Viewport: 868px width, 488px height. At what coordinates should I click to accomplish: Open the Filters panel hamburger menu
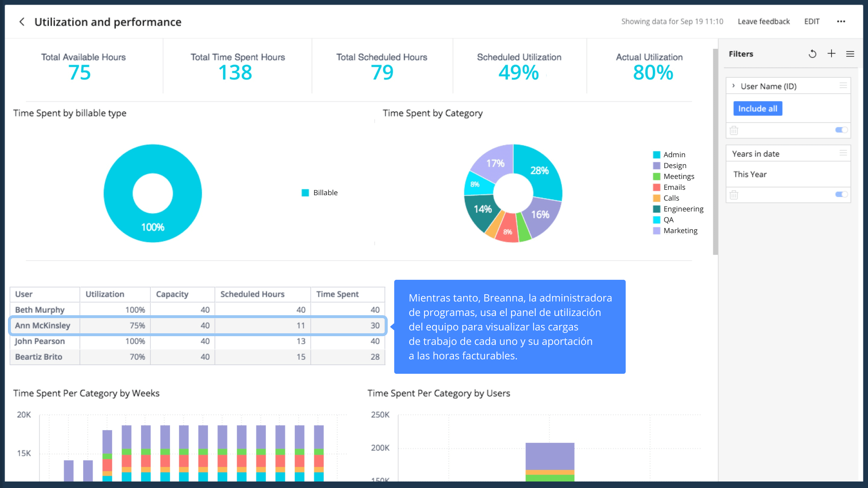click(850, 54)
